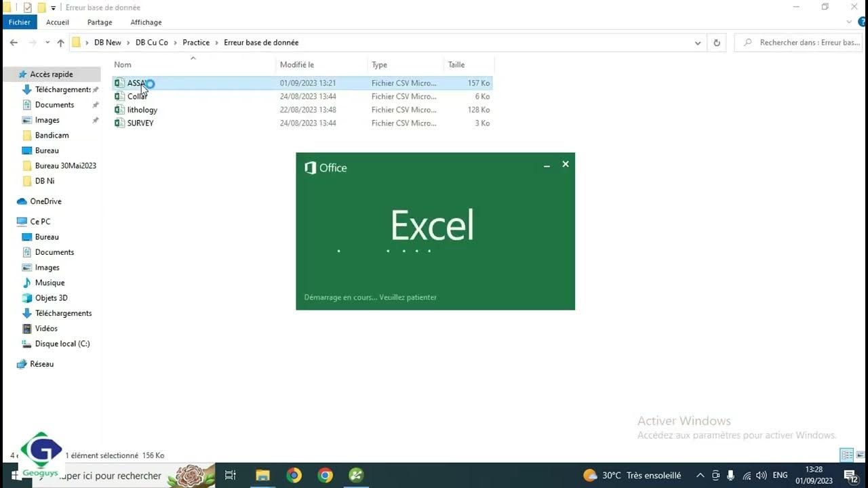868x488 pixels.
Task: Click the microphone tray icon
Action: pyautogui.click(x=730, y=476)
